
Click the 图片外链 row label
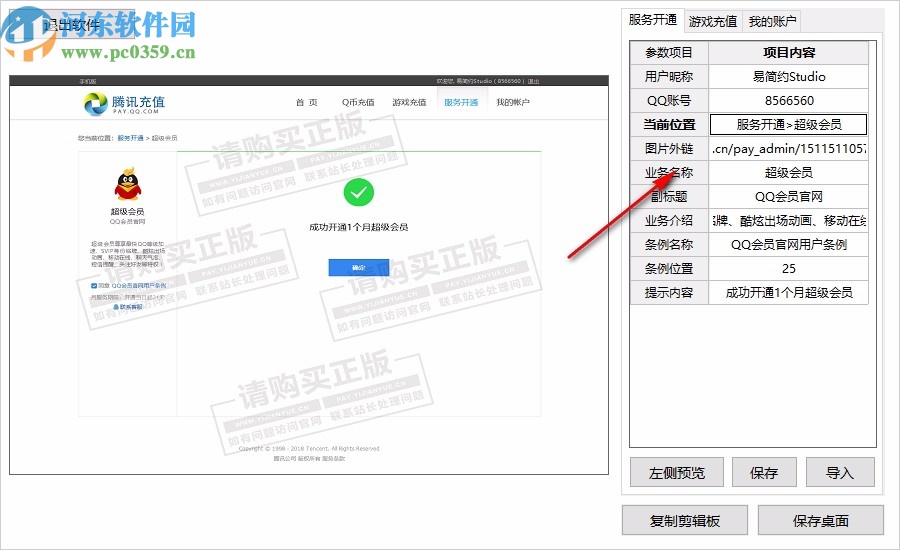tap(669, 149)
